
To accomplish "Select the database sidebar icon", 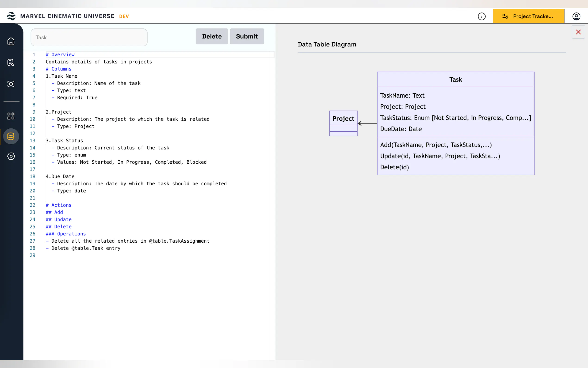I will (x=11, y=136).
